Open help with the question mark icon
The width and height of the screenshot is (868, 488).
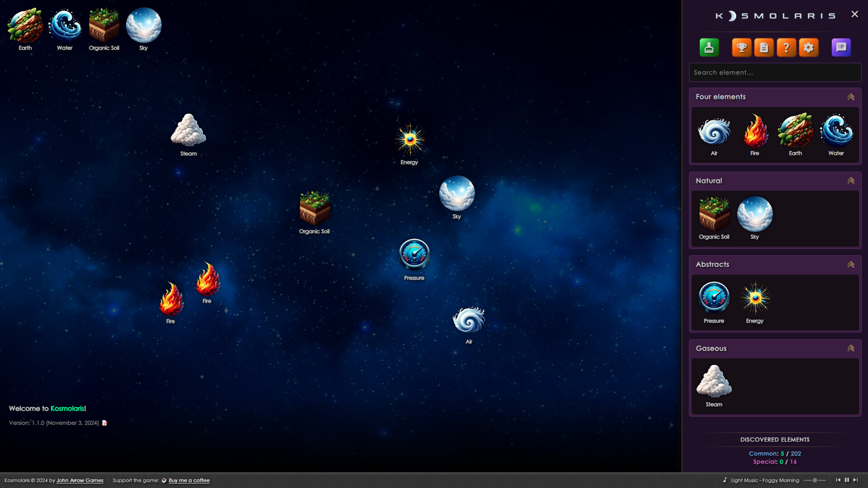coord(786,47)
